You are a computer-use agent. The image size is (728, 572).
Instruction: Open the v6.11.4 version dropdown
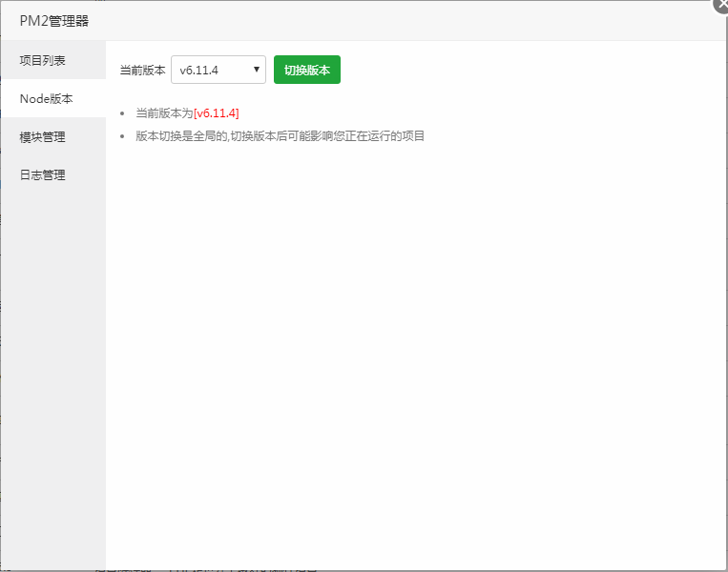click(x=218, y=70)
